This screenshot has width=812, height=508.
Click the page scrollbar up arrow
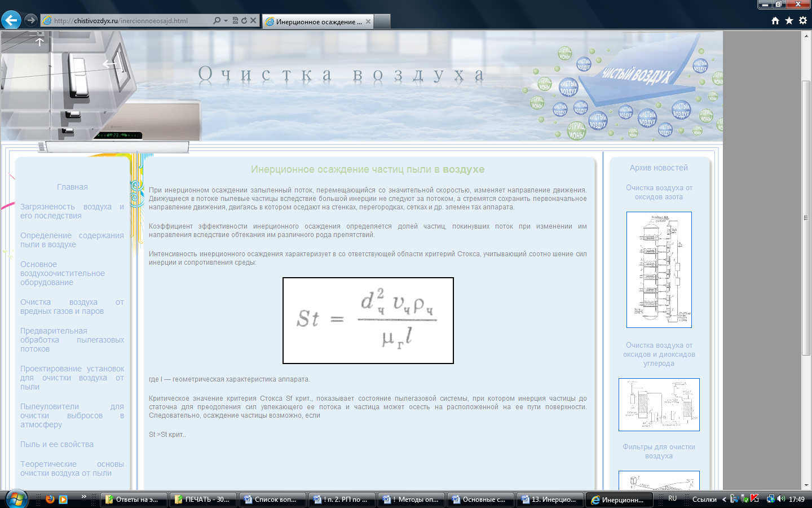[x=806, y=36]
